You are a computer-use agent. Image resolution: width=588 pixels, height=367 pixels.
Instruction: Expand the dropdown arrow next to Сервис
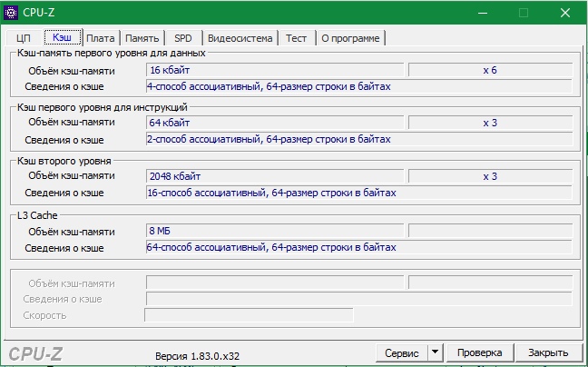(435, 352)
